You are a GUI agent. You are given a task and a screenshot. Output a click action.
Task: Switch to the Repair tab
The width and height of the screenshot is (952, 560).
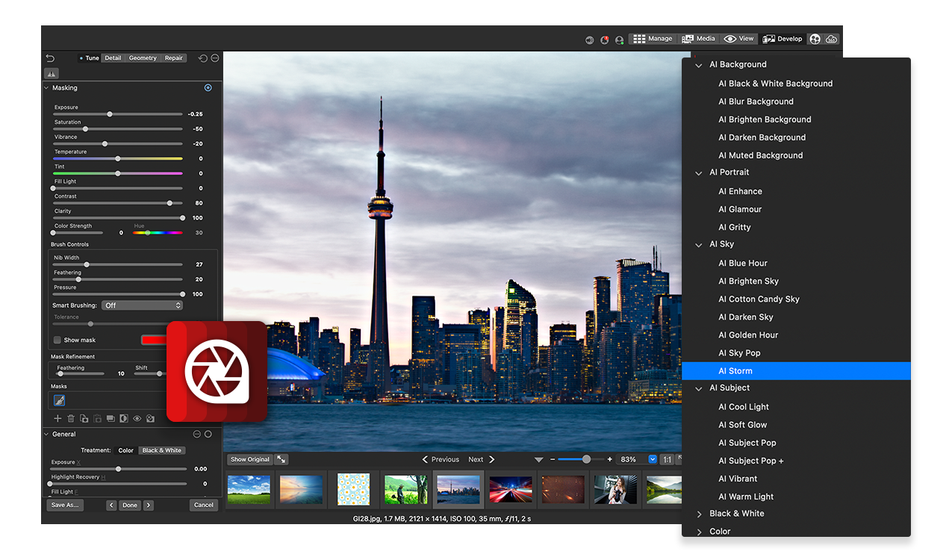point(173,57)
